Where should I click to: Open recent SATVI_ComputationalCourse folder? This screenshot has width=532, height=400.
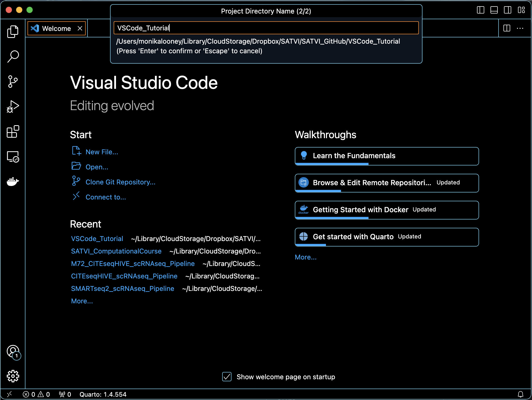click(x=116, y=251)
